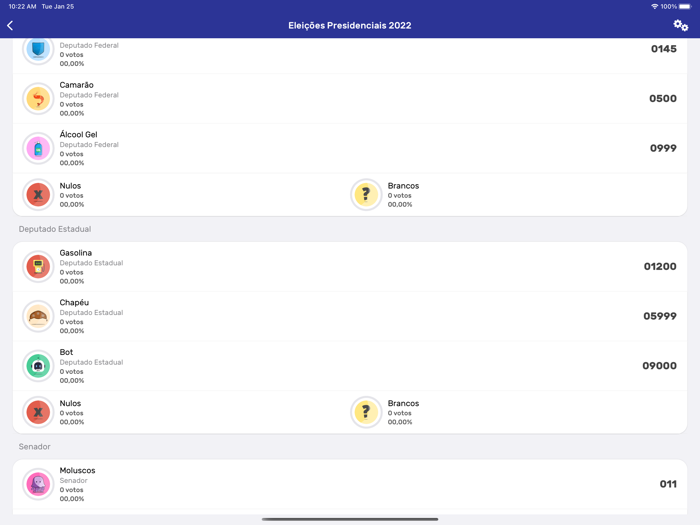Select candidate name Chapéu
Viewport: 700px width, 525px height.
click(74, 302)
